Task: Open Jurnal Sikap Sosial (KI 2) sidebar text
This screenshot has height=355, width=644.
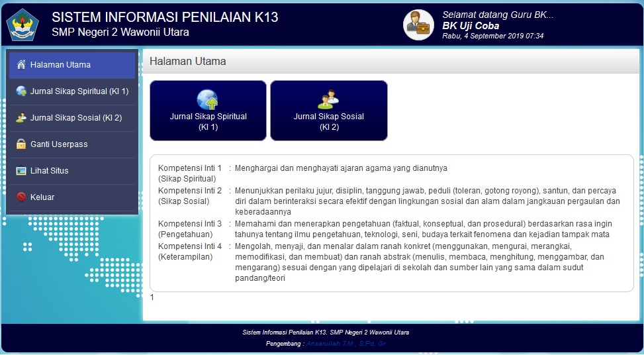Action: pos(76,118)
